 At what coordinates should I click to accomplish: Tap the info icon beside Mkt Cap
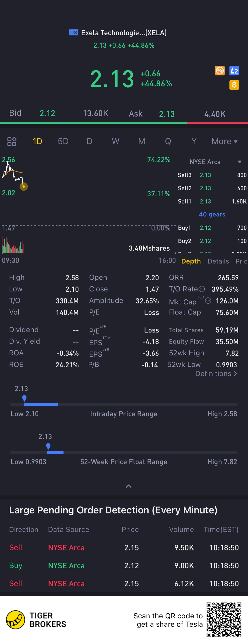coord(208,300)
